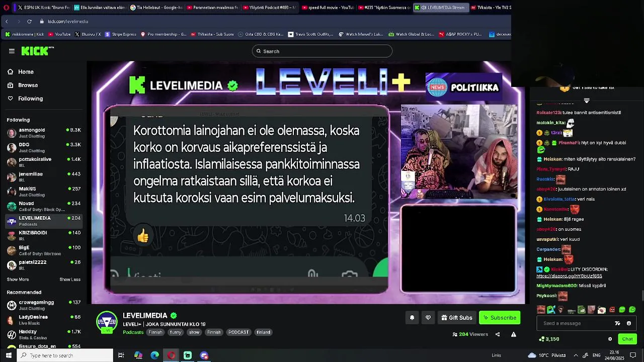
Task: Click Windows taskbar search box
Action: coord(65,355)
